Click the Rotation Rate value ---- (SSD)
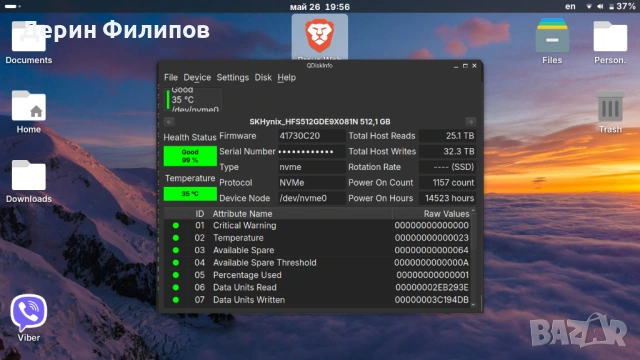 447,167
